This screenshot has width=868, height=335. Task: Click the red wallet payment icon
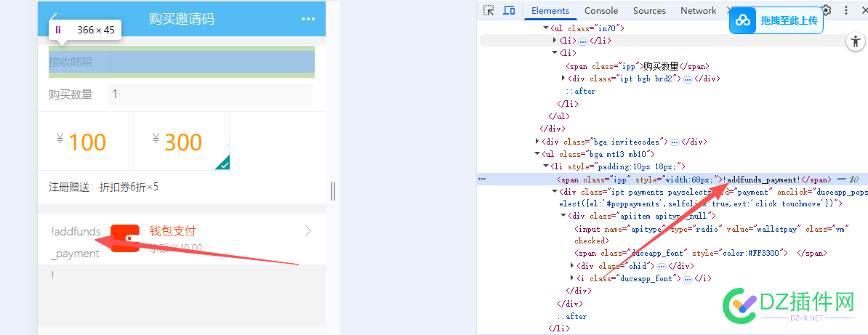pos(124,238)
